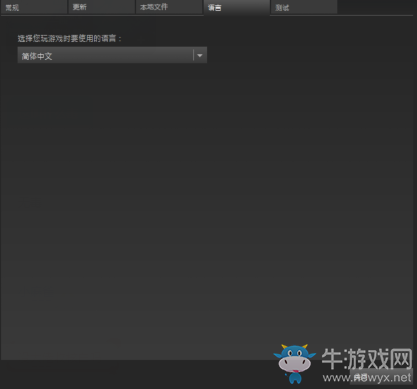Open the 更新 tab

click(x=102, y=7)
